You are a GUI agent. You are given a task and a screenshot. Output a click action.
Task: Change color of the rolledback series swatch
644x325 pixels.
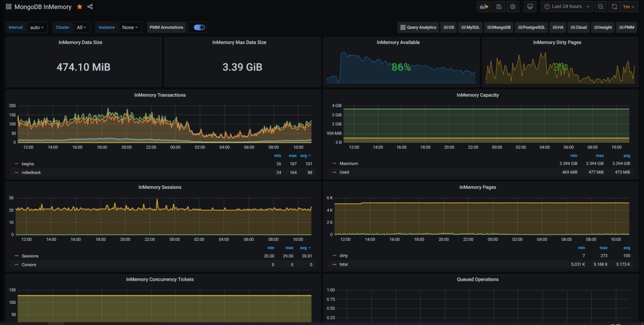(17, 172)
